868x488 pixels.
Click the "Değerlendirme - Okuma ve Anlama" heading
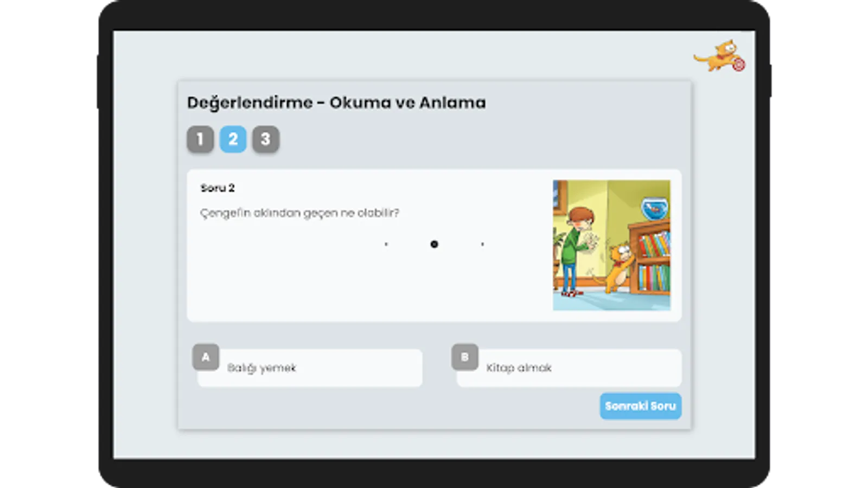tap(336, 103)
